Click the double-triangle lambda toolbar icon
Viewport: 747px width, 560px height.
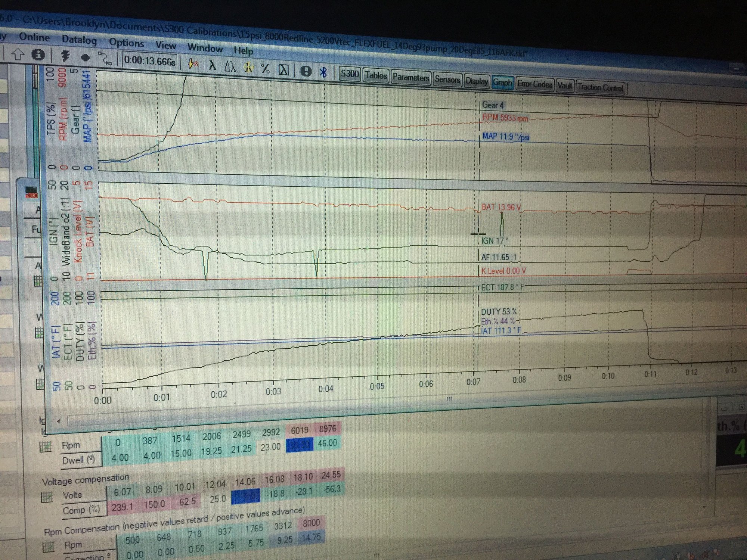click(x=230, y=66)
